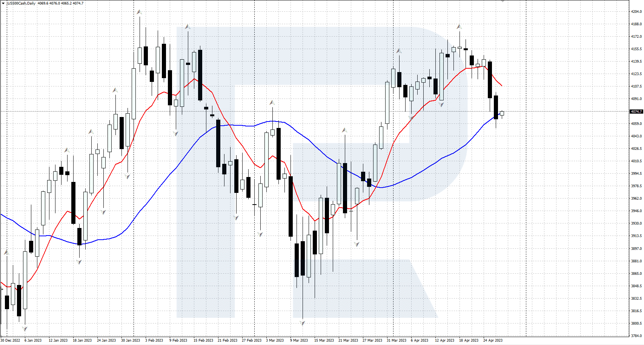Image resolution: width=644 pixels, height=345 pixels.
Task: Click price scale value 4172.0
Action: click(x=636, y=37)
